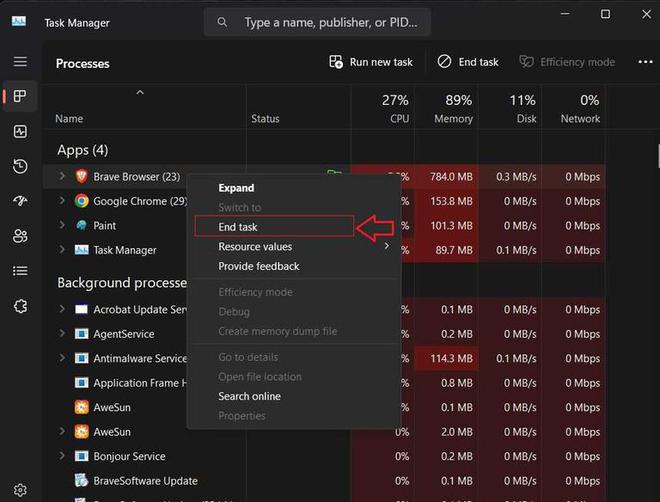Choose Search online in context menu
Viewport: 660px width, 502px height.
click(x=293, y=396)
